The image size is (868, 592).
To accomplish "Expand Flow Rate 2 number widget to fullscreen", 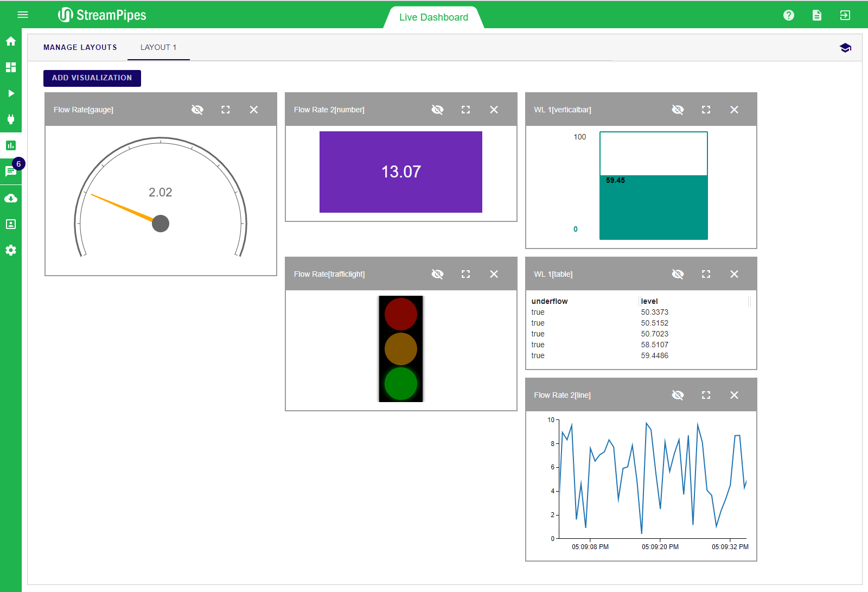I will point(465,110).
